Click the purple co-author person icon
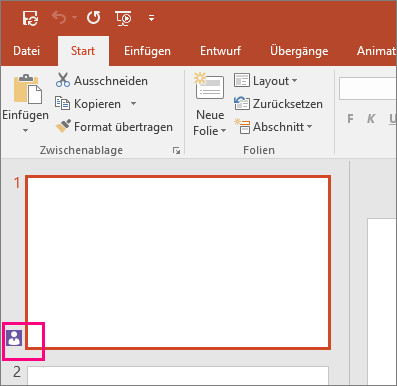This screenshot has height=386, width=397. (14, 338)
